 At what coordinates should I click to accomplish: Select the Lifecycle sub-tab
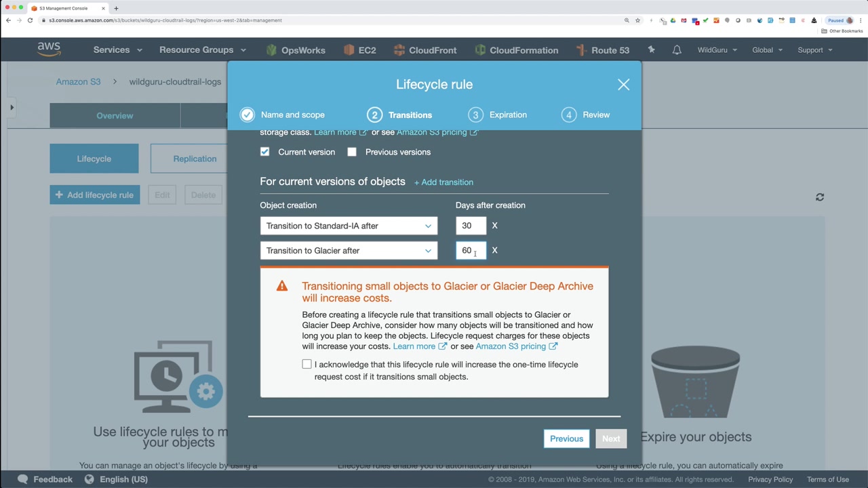click(94, 159)
